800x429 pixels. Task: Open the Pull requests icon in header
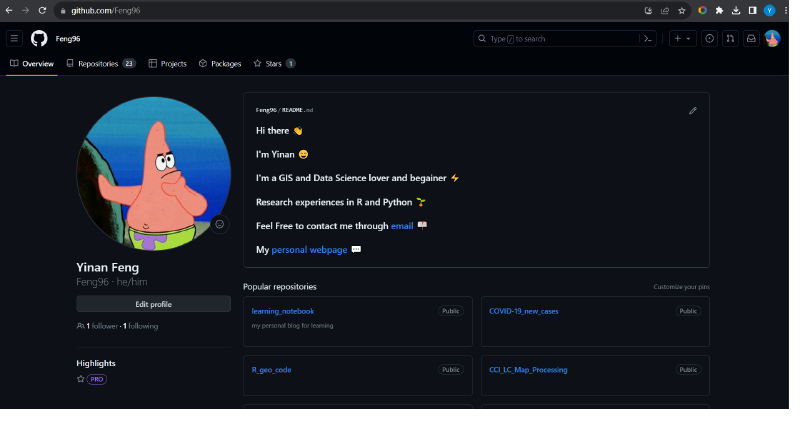click(730, 39)
